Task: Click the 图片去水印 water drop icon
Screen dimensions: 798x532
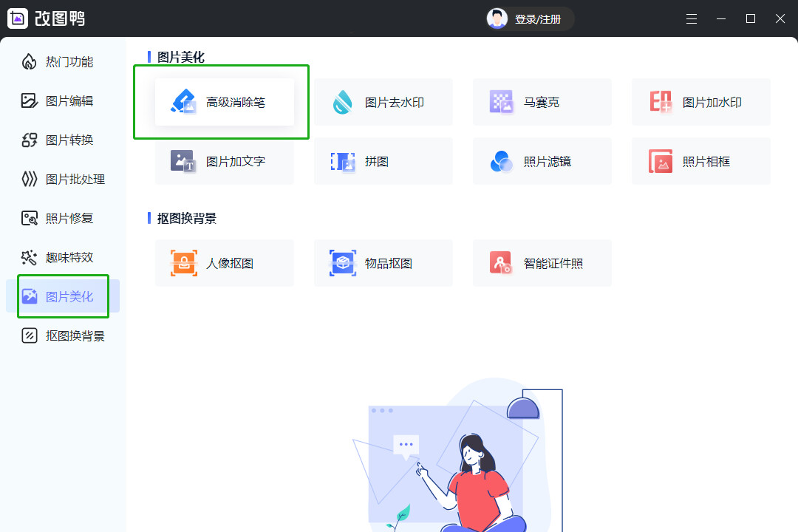Action: tap(342, 102)
